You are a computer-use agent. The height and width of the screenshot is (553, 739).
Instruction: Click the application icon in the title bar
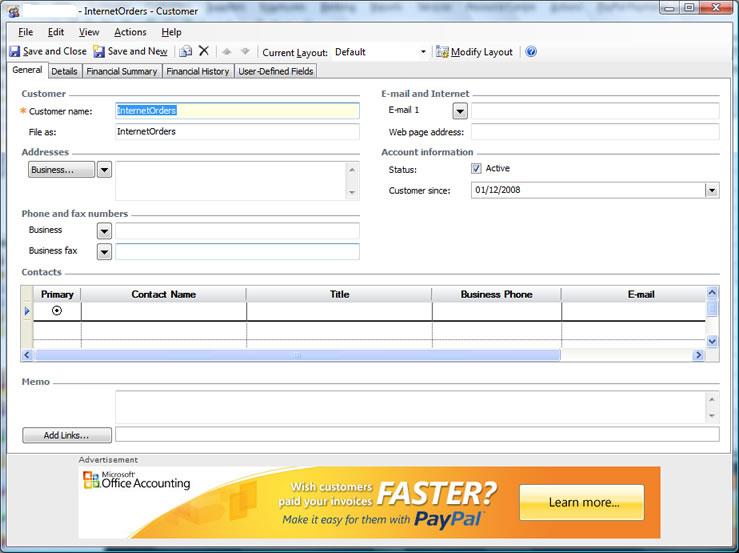pyautogui.click(x=14, y=11)
